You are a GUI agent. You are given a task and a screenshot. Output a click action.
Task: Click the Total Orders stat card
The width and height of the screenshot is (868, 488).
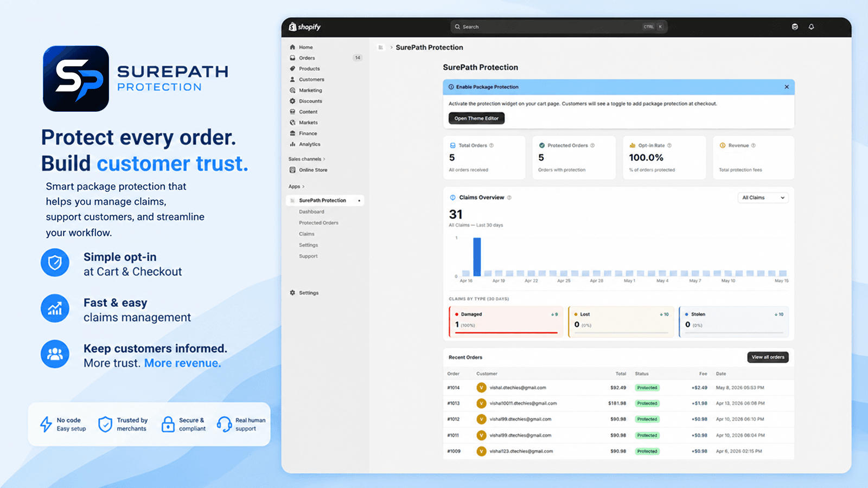pyautogui.click(x=484, y=158)
